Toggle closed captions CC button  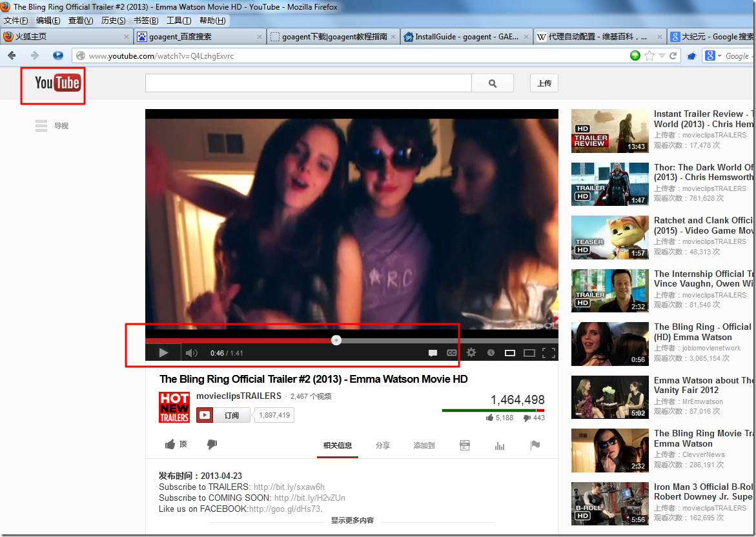(x=452, y=353)
